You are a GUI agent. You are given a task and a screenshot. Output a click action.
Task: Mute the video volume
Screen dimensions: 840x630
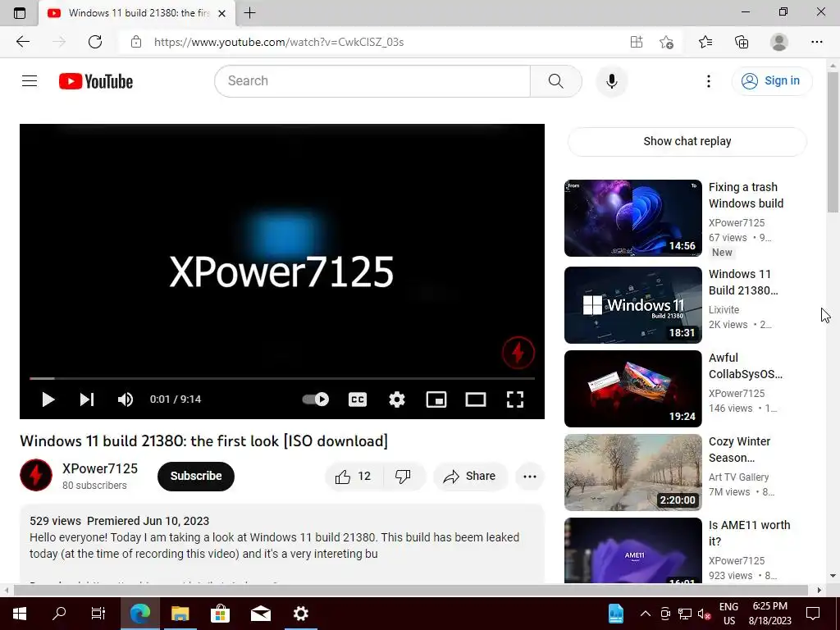pos(126,399)
